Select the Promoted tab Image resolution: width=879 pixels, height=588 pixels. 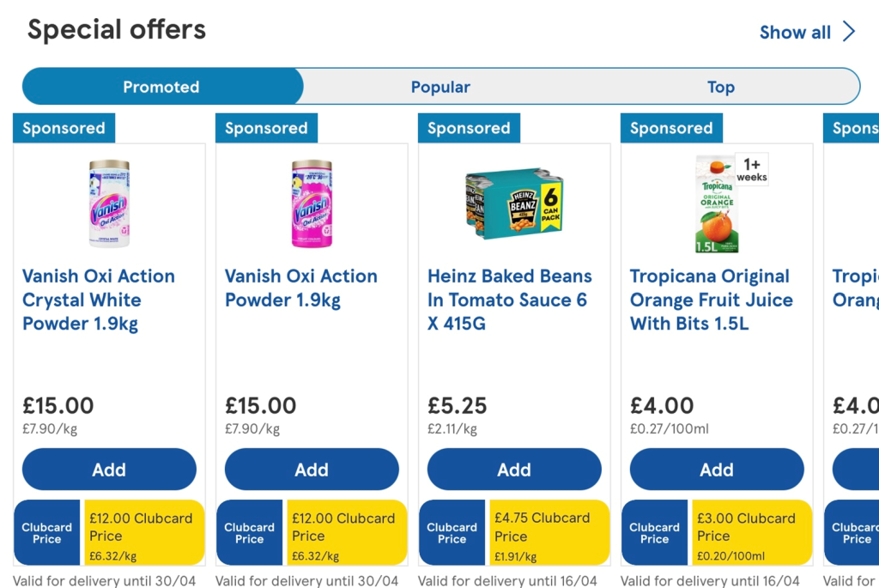[161, 87]
